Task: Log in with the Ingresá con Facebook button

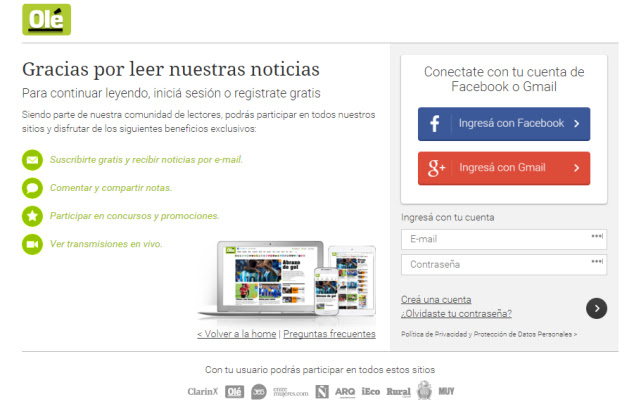Action: (503, 124)
